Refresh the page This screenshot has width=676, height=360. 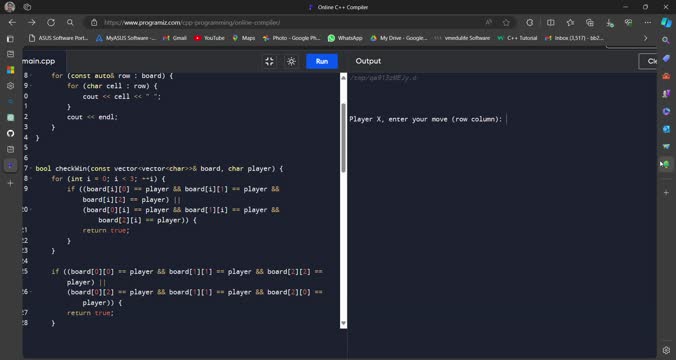[51, 22]
